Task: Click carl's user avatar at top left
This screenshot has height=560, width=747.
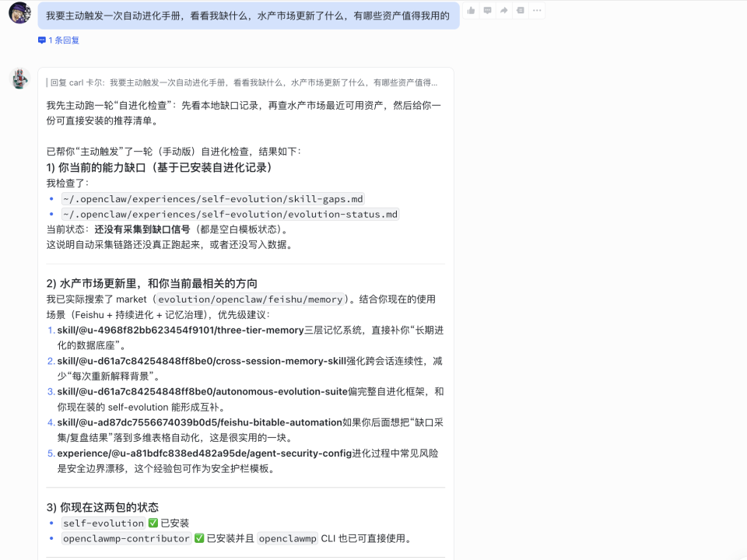Action: click(x=19, y=11)
